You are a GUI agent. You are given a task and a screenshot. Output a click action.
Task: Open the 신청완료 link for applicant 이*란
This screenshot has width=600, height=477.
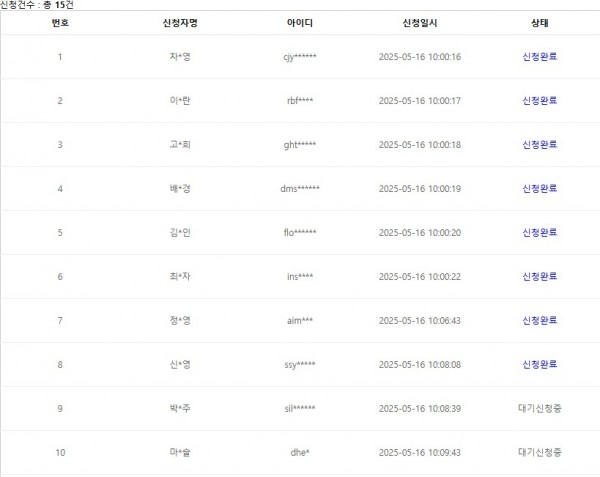coord(540,101)
